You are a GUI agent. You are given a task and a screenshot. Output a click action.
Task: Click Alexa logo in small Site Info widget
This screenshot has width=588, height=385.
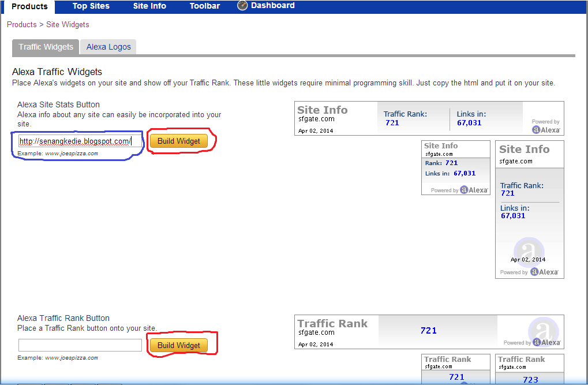coord(474,190)
